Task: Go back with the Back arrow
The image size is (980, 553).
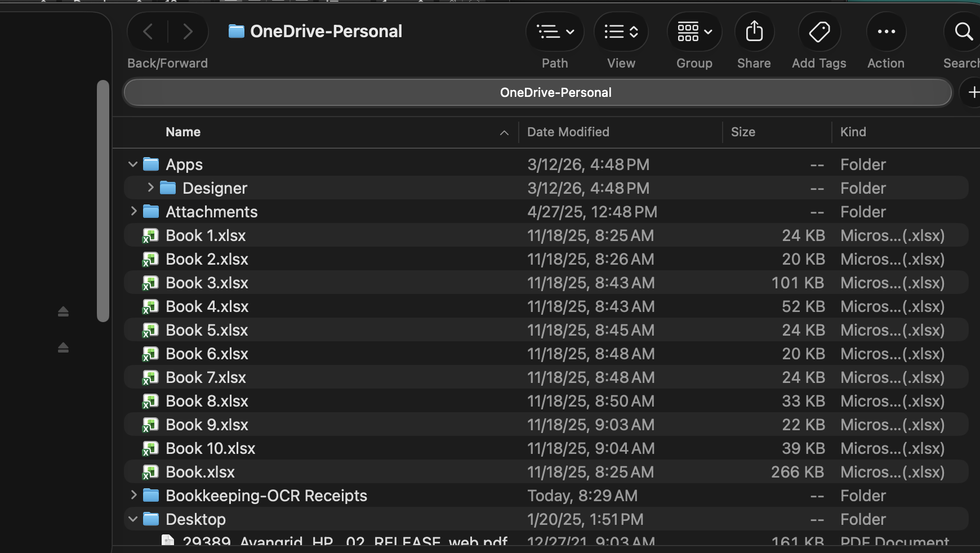Action: point(148,32)
